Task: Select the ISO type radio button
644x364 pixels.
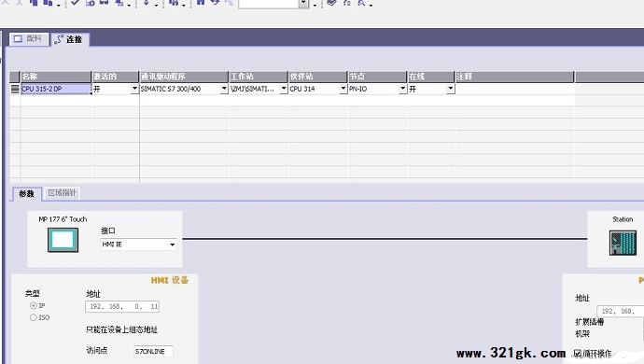Action: tap(34, 317)
